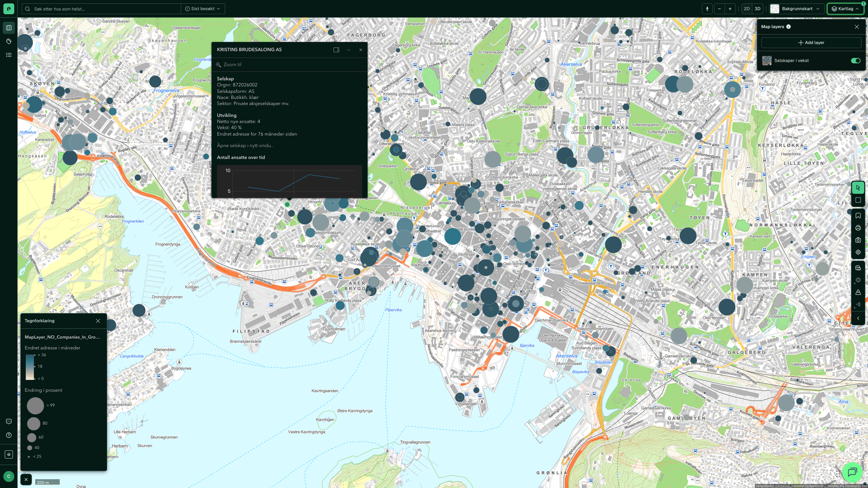Click the Map layers info icon

[788, 27]
